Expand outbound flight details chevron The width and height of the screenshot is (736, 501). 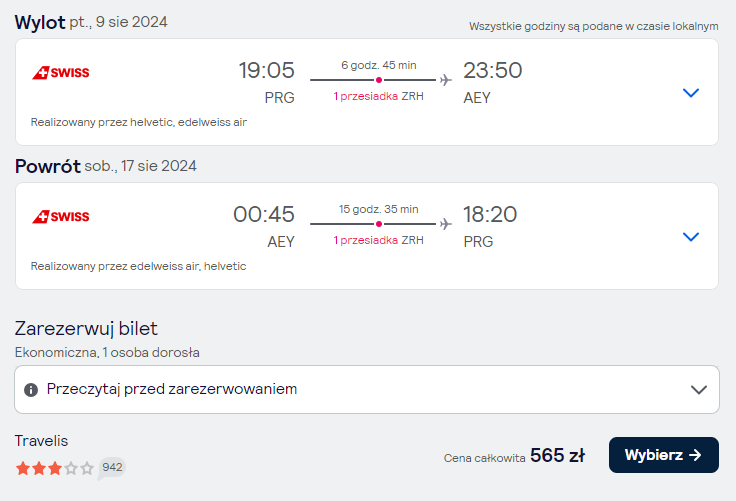[690, 92]
